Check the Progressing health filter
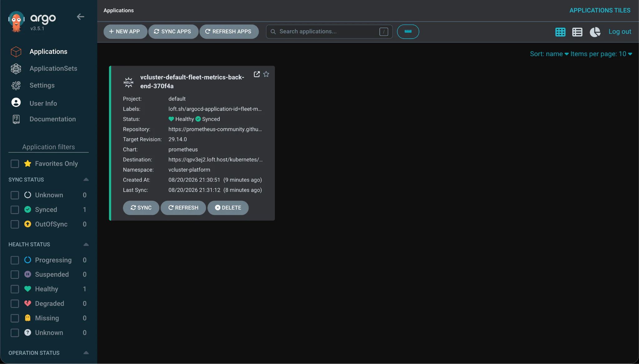 coord(15,260)
